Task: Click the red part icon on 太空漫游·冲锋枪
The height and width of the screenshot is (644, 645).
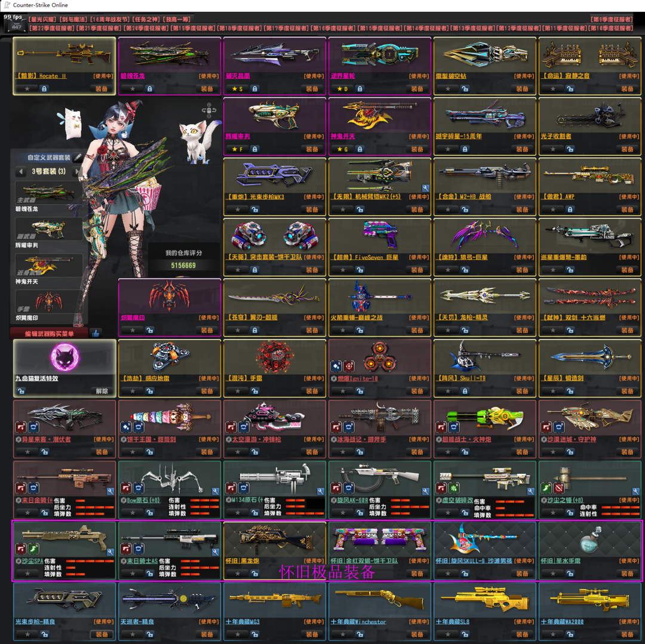Action: pyautogui.click(x=231, y=427)
